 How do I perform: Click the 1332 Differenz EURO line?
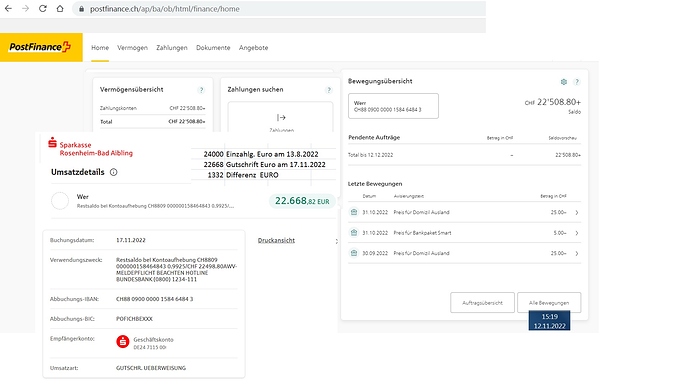pyautogui.click(x=242, y=175)
